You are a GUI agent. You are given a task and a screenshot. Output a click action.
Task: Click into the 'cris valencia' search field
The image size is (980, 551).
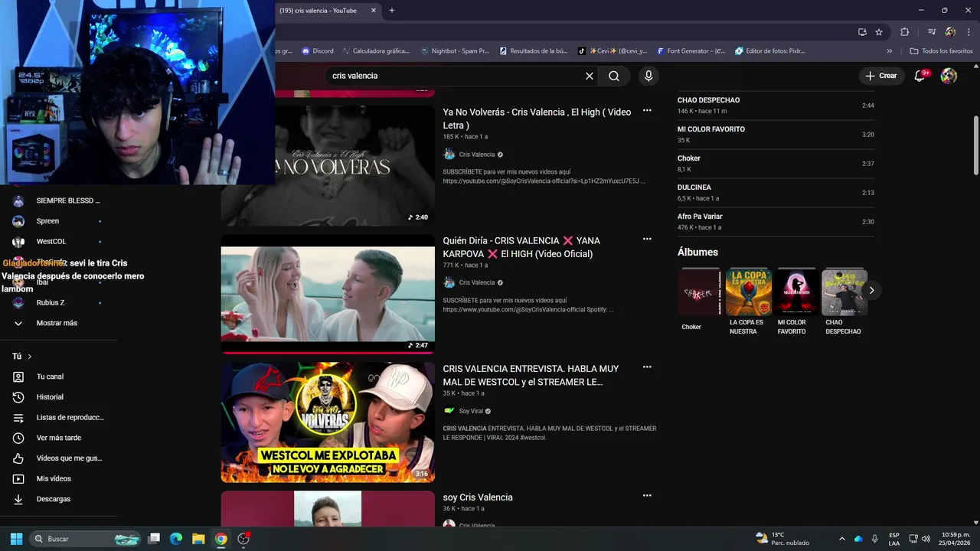[x=452, y=76]
